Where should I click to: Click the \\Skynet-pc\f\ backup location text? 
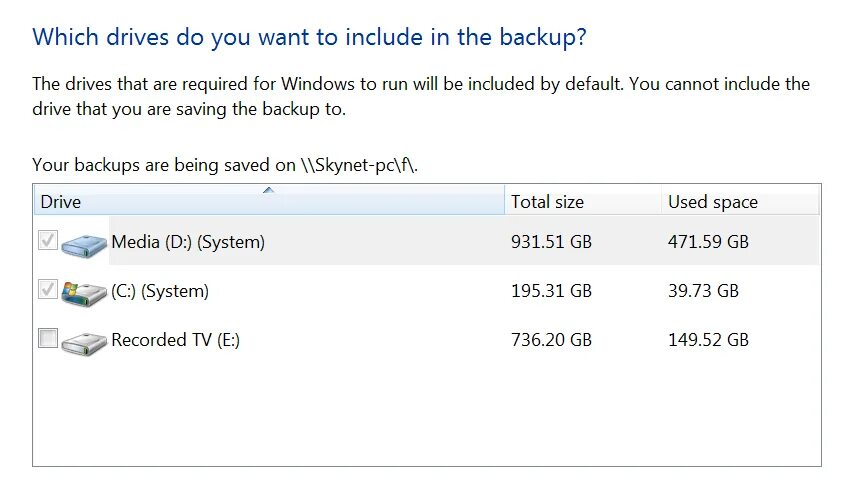click(x=359, y=165)
